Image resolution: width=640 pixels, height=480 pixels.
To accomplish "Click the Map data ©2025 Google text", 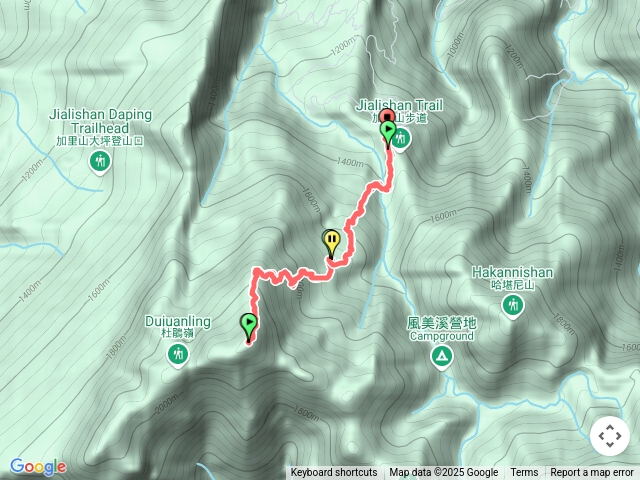I will [444, 473].
